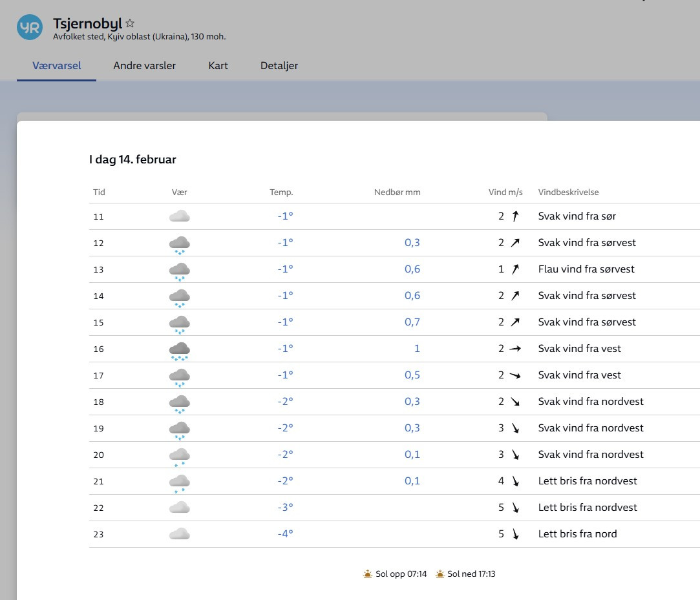This screenshot has width=700, height=600.
Task: Click temperature -4° at hour 23
Action: point(285,533)
